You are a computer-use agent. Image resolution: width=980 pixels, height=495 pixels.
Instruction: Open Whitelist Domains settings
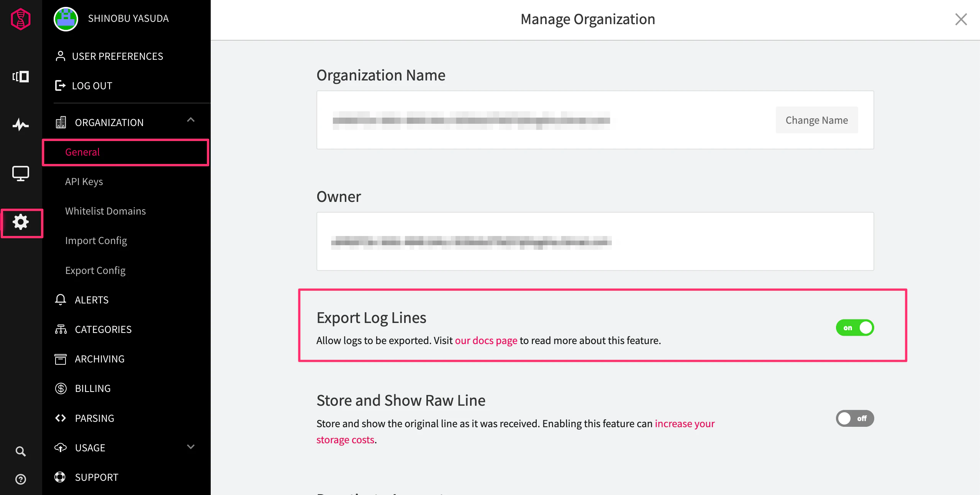(105, 211)
